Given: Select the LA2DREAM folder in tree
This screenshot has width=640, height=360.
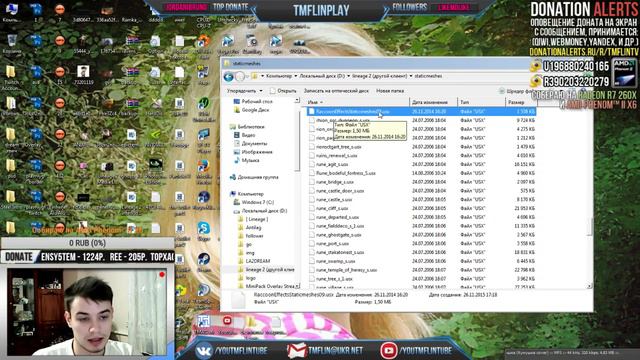Looking at the screenshot, I should pos(254,261).
